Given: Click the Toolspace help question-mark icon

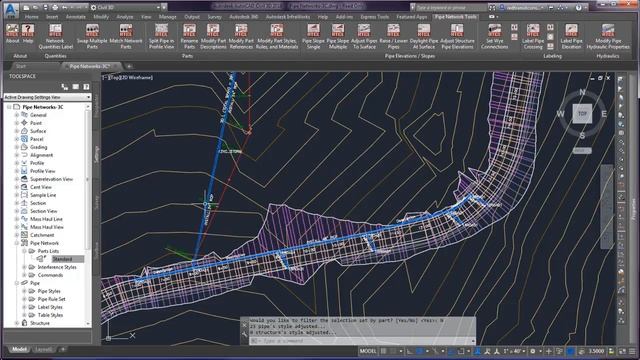Looking at the screenshot, I should [86, 87].
